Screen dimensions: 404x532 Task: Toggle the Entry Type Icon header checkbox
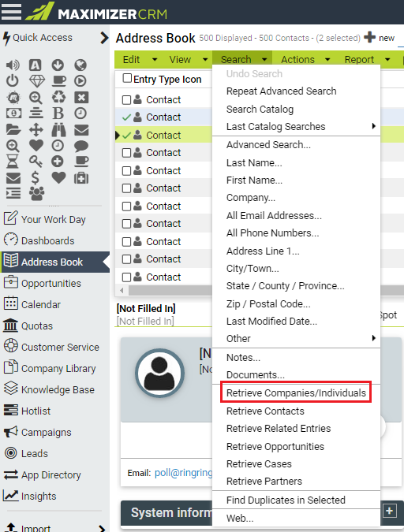[x=127, y=78]
